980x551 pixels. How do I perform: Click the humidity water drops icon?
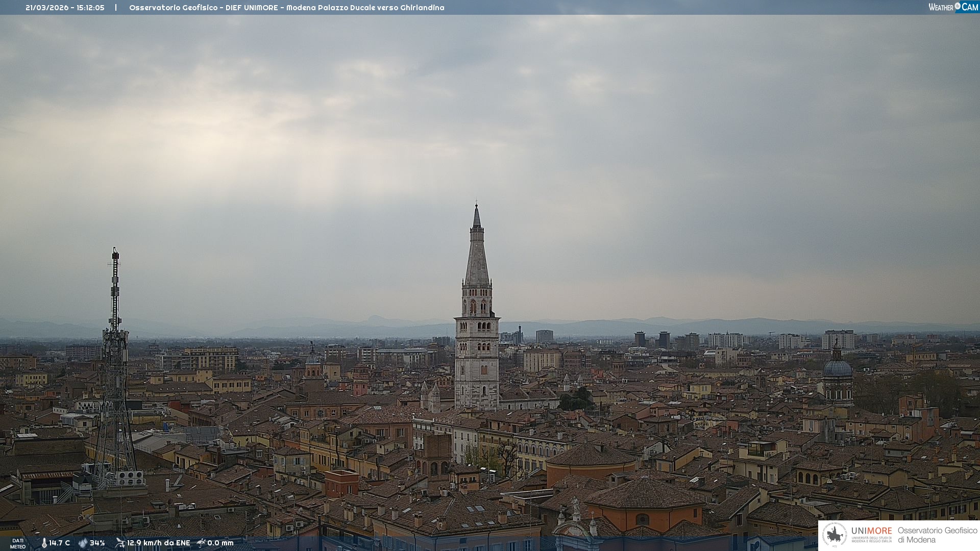click(x=83, y=543)
